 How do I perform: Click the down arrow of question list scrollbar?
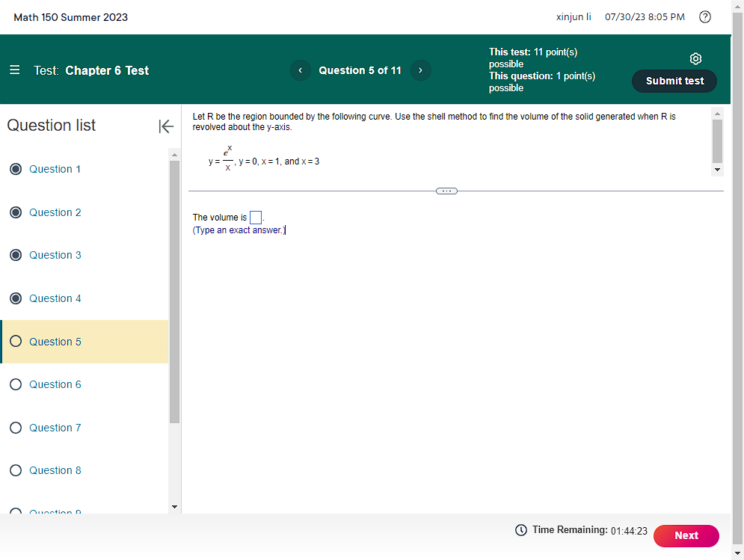click(174, 507)
